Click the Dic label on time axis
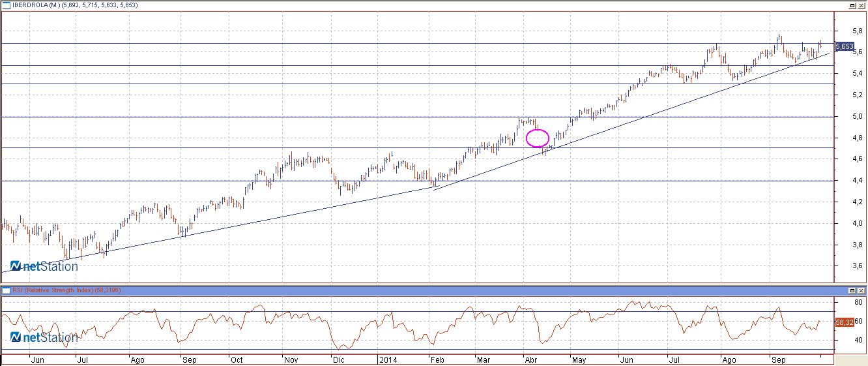868x366 pixels. pos(338,359)
